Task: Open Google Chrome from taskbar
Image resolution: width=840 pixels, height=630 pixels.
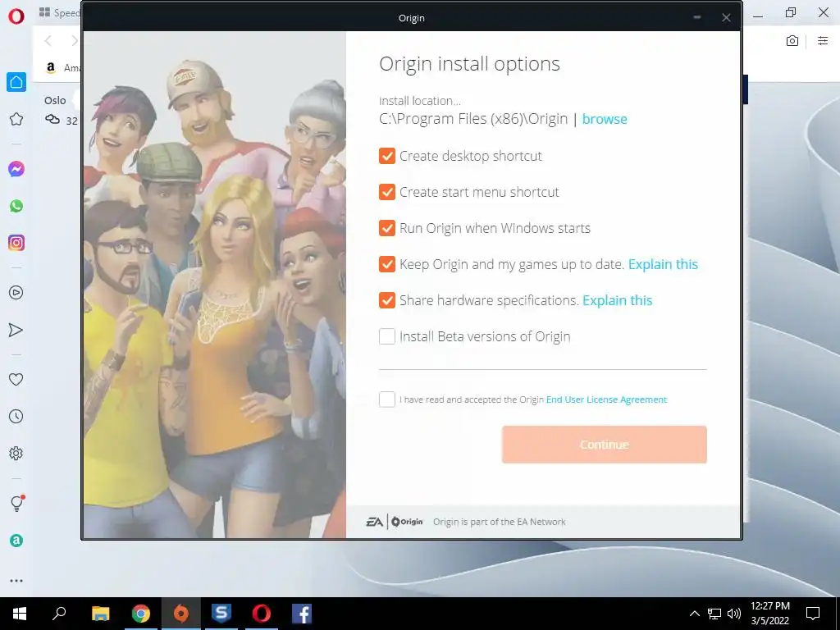Action: pyautogui.click(x=141, y=614)
